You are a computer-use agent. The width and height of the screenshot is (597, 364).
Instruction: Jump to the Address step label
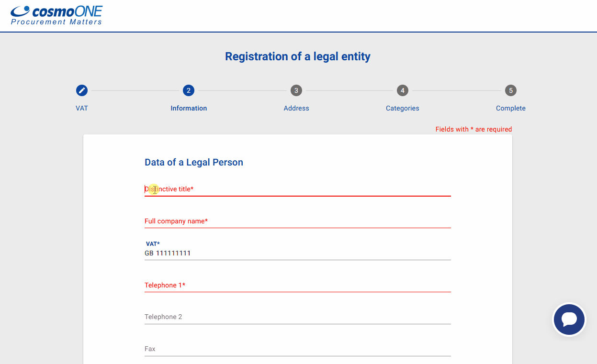pyautogui.click(x=296, y=108)
